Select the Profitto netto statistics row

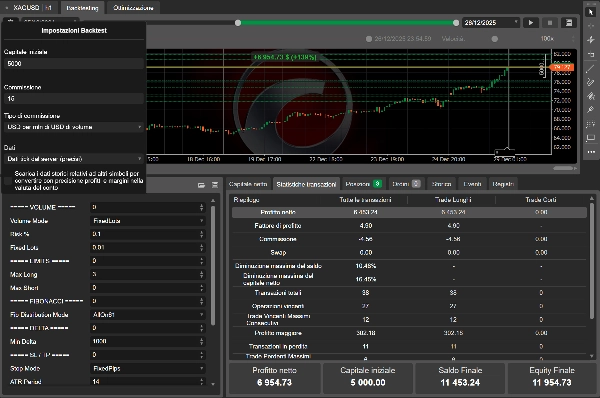(x=409, y=212)
